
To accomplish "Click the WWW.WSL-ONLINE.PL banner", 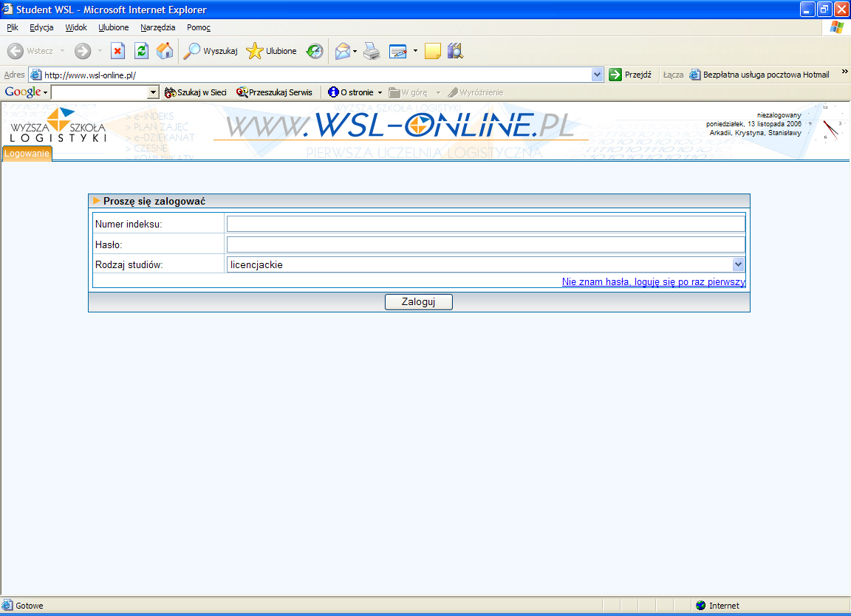I will pos(400,126).
